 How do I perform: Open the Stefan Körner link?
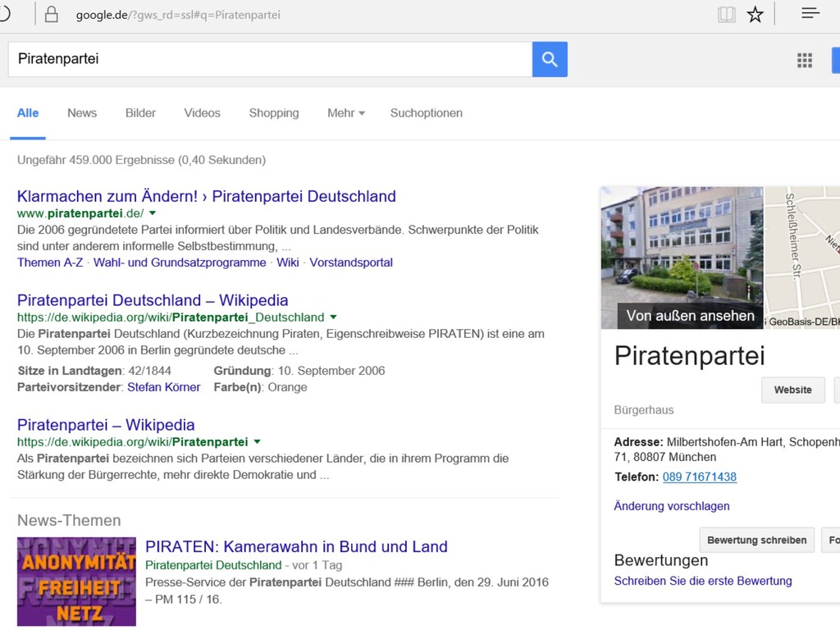(163, 387)
